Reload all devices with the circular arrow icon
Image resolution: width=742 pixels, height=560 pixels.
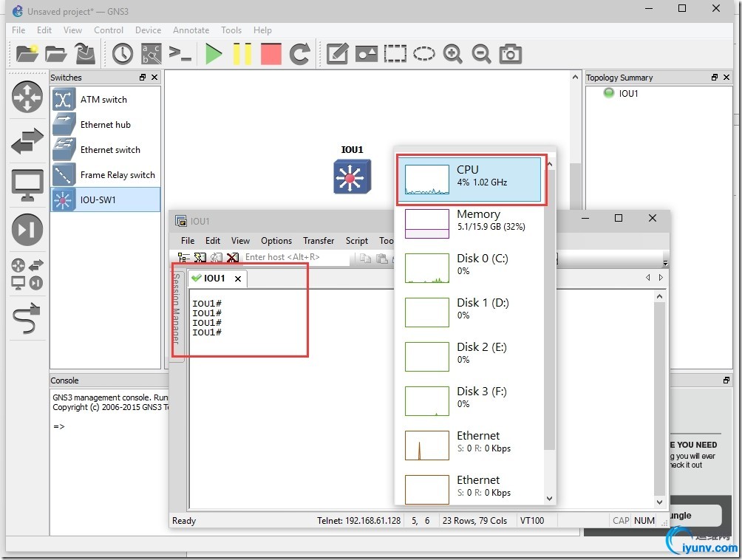(x=299, y=54)
